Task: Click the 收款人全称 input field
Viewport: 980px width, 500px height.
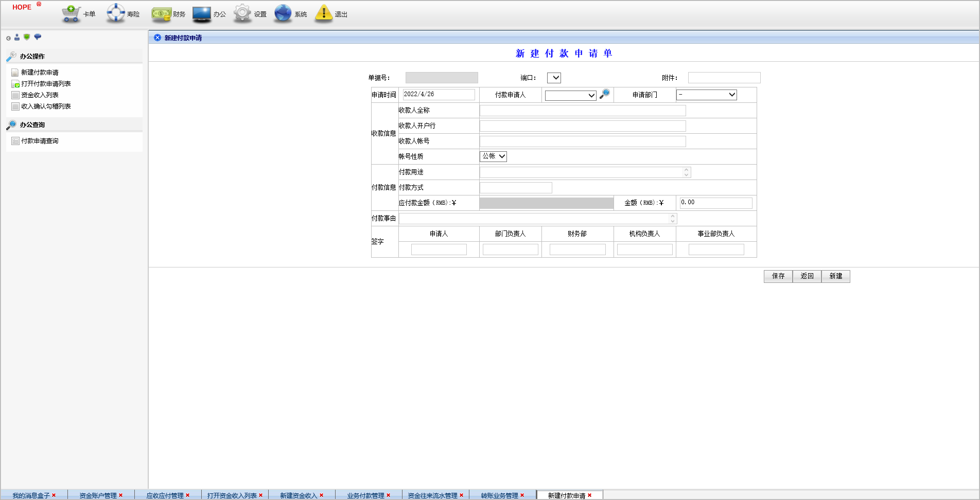Action: 582,111
